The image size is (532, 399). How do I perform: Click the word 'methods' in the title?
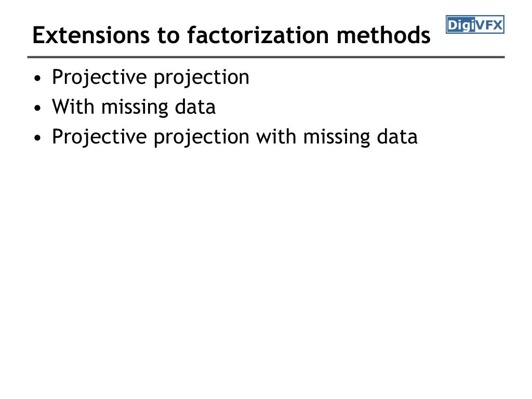[x=384, y=35]
